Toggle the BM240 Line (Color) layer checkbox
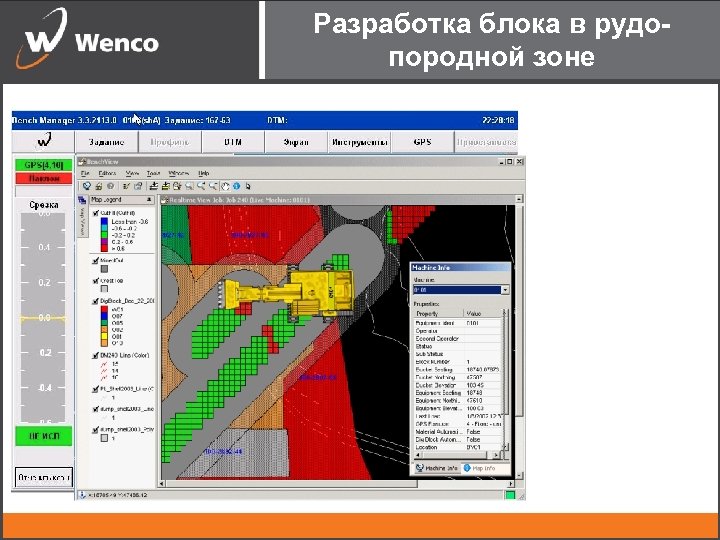 (x=96, y=355)
